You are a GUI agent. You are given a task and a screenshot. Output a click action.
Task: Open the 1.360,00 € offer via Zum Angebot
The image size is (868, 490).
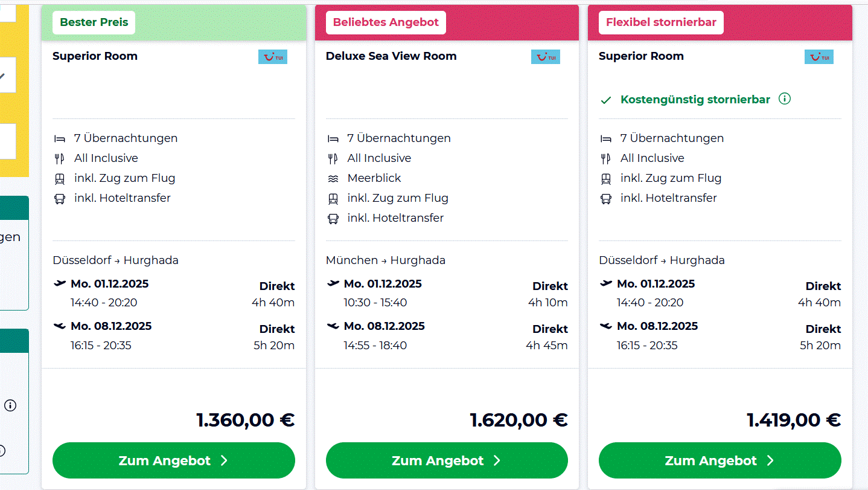[x=174, y=460]
